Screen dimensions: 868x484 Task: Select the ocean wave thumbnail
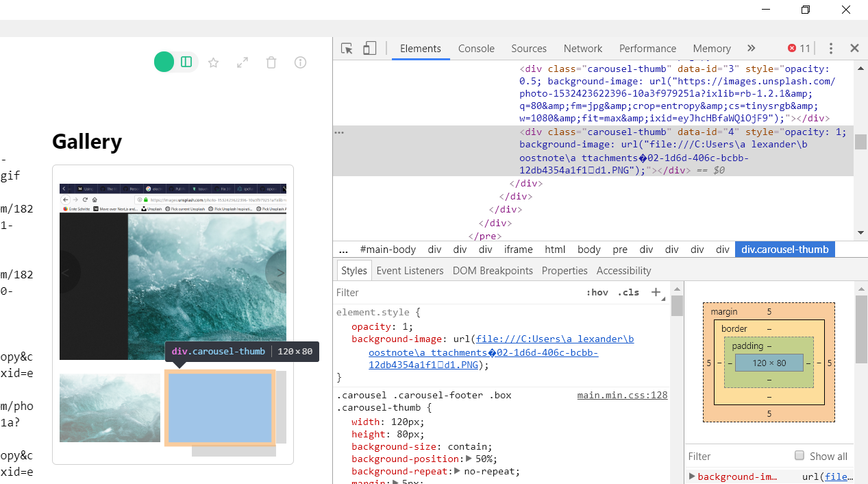[110, 408]
